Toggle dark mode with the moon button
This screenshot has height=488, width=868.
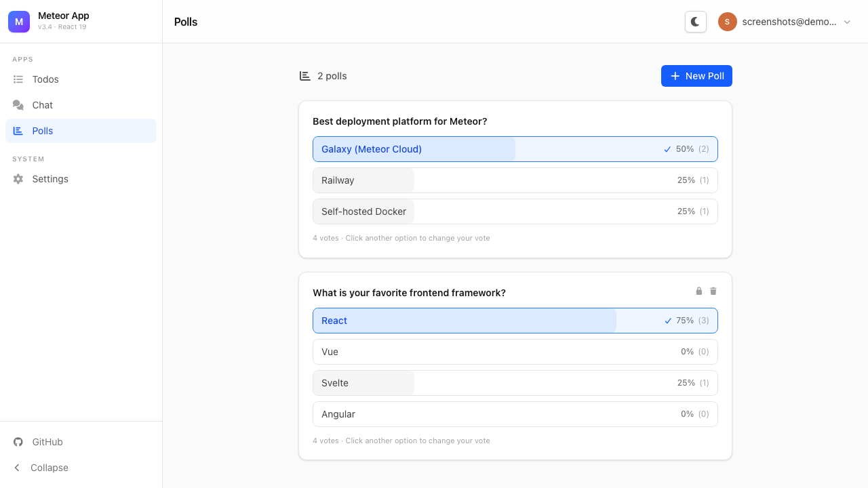pos(695,21)
